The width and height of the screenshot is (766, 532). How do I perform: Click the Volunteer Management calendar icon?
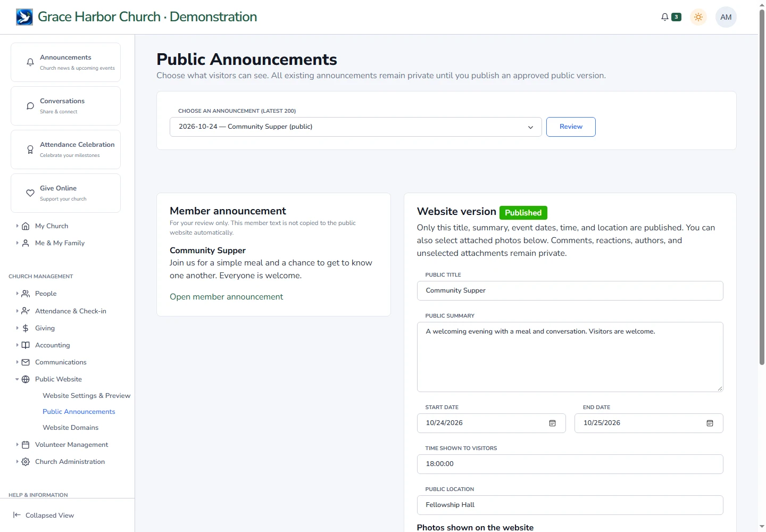pyautogui.click(x=26, y=445)
